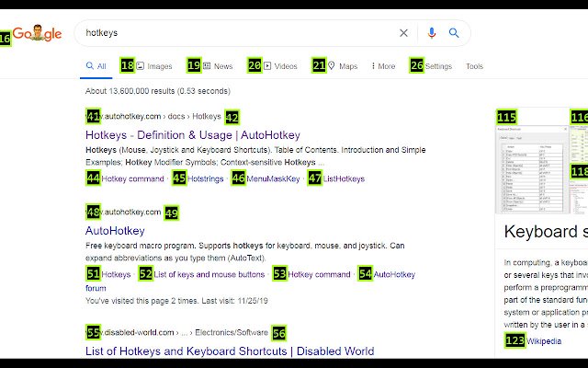Screen dimensions: 588x368
Task: Open the AutoHotkey forum sitelink
Action: 394,274
